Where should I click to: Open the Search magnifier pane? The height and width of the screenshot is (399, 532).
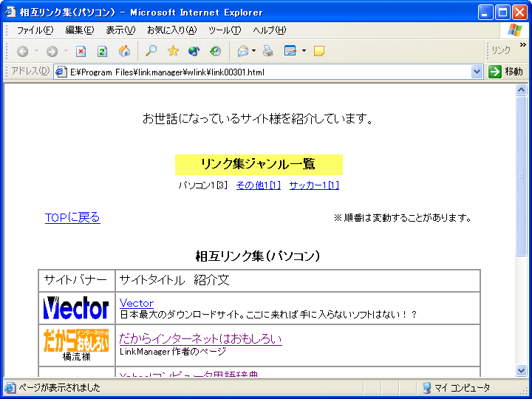151,51
